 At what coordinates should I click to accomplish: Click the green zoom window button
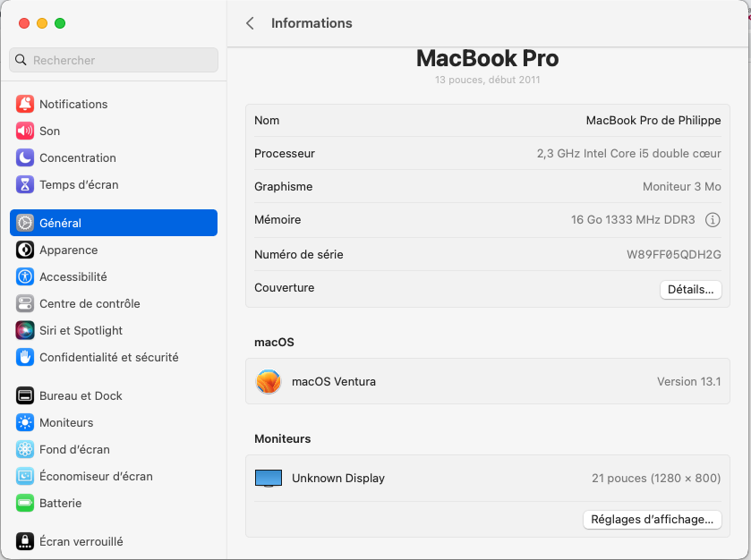click(x=60, y=23)
